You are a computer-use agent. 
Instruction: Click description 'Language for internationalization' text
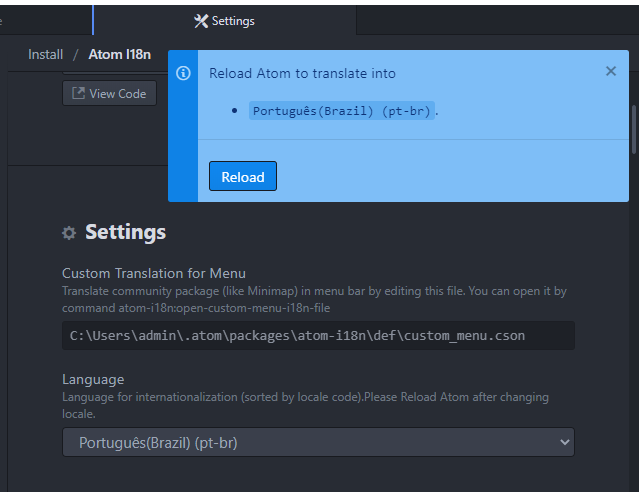(305, 406)
